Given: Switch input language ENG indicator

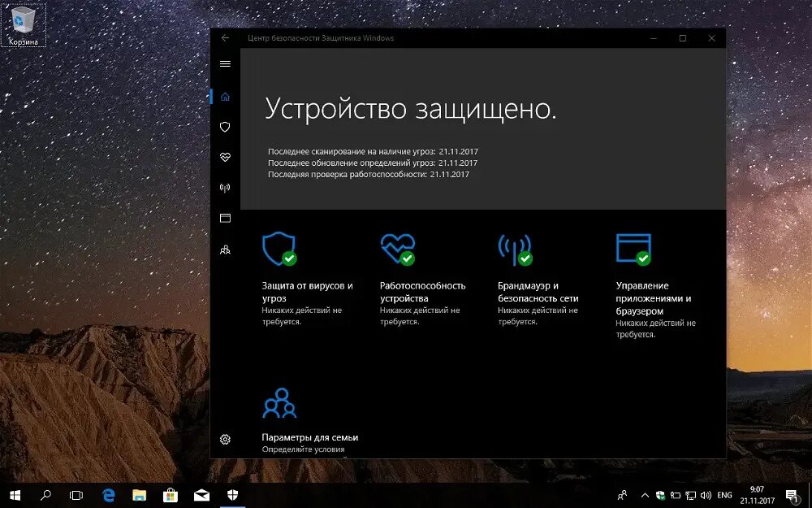Looking at the screenshot, I should click(724, 496).
